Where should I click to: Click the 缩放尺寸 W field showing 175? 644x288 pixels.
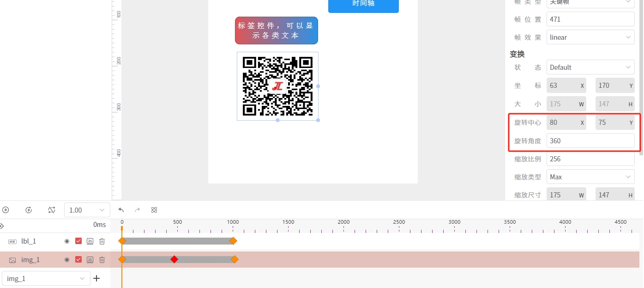(x=566, y=195)
